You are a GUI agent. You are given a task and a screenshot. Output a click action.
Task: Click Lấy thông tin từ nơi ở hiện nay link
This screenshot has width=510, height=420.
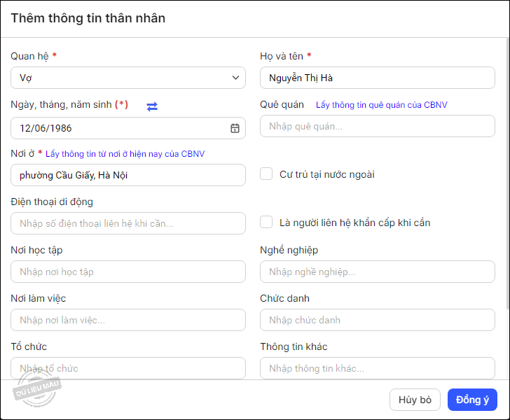[125, 153]
